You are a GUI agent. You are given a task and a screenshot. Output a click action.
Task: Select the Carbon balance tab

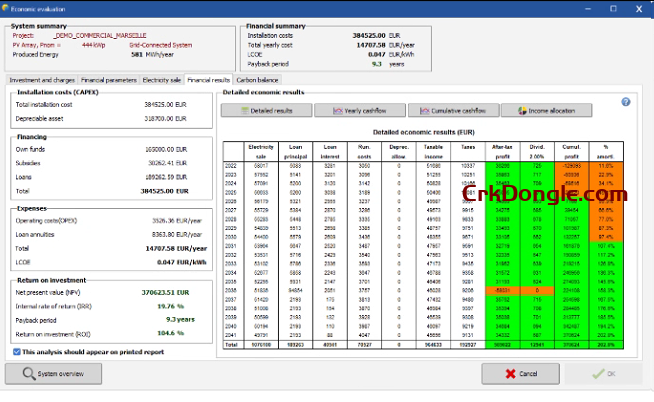(x=257, y=79)
